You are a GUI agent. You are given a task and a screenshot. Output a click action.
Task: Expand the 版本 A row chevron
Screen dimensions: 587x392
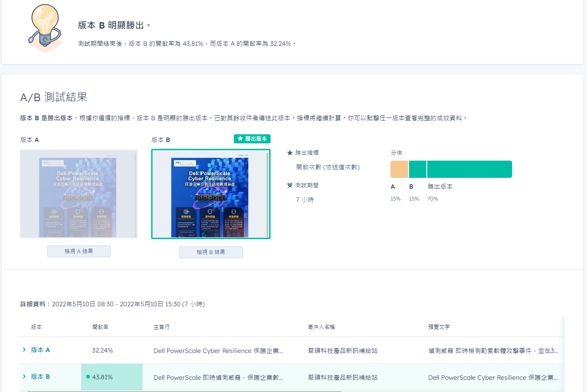point(24,350)
